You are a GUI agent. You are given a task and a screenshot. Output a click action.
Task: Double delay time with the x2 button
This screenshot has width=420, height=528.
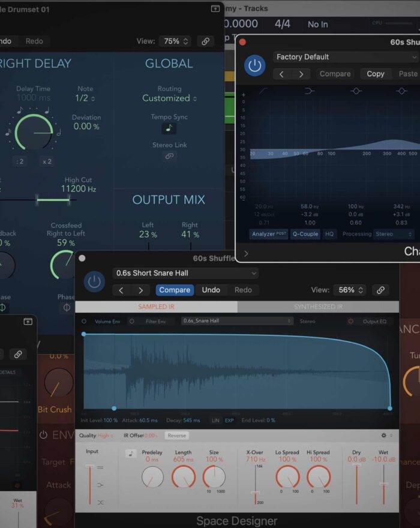click(x=47, y=161)
